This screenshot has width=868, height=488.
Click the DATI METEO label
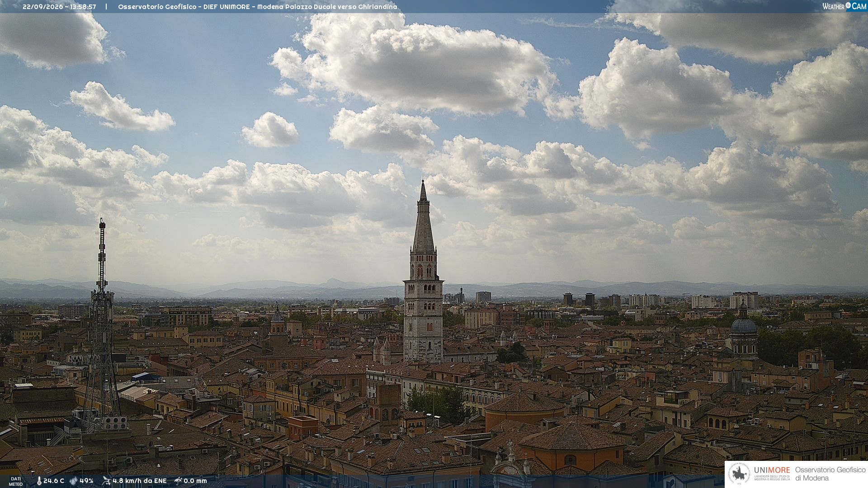16,482
